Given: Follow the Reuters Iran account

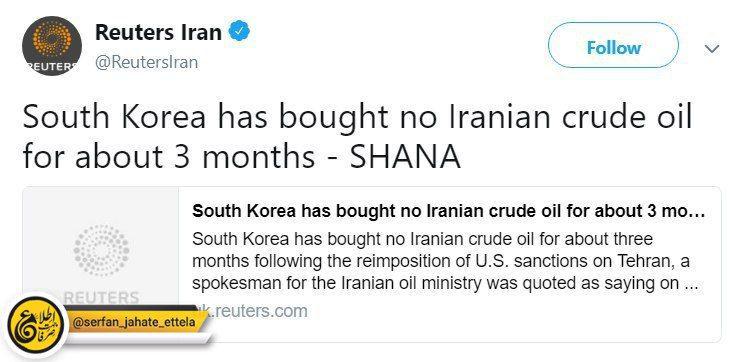Looking at the screenshot, I should coord(613,47).
